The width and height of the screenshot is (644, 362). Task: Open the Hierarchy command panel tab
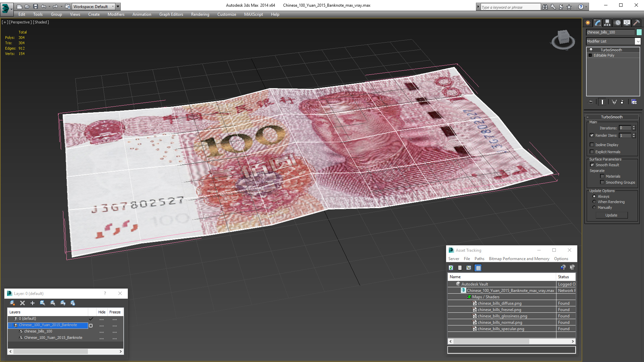607,23
